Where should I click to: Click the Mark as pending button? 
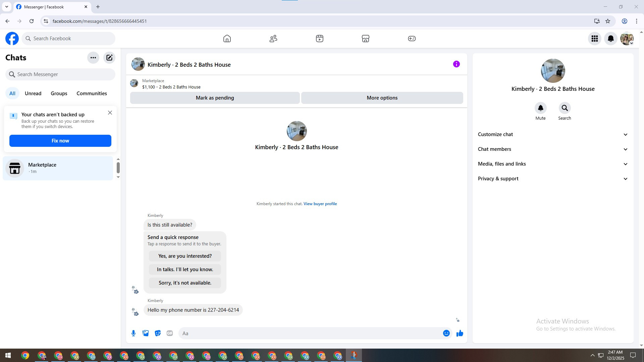[215, 98]
